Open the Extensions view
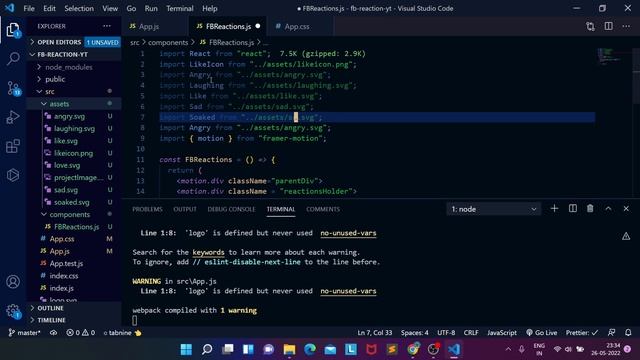The width and height of the screenshot is (640, 360). coord(13,146)
